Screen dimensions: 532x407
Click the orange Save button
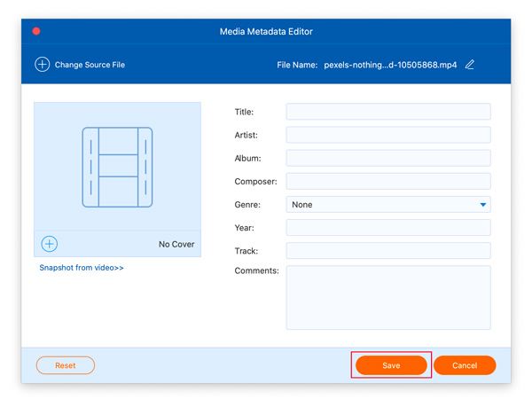(391, 365)
